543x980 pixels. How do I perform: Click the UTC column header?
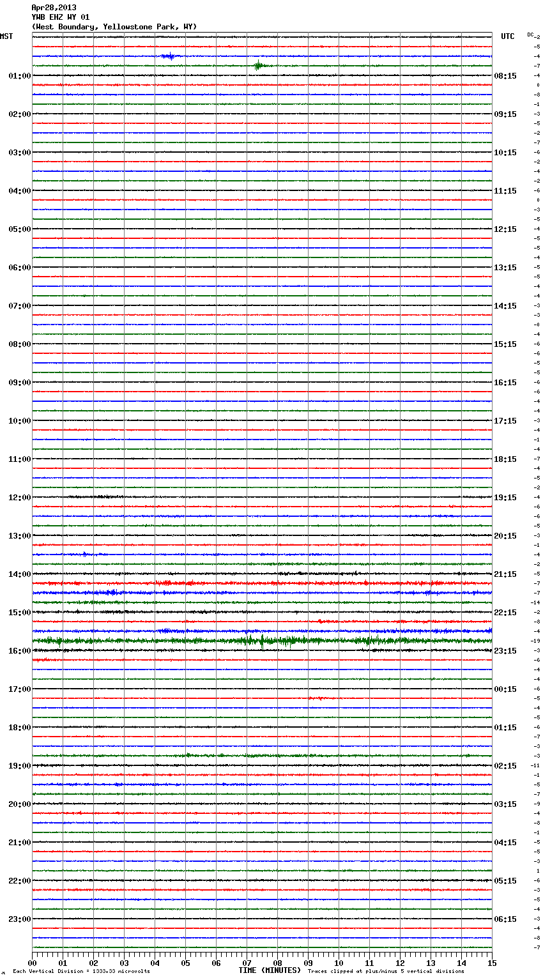coord(507,36)
